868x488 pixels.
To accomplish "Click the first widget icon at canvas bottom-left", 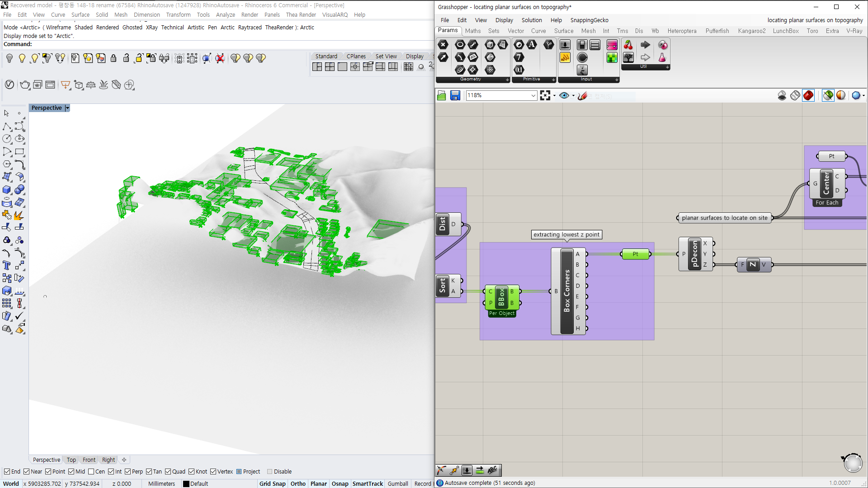I will click(441, 470).
